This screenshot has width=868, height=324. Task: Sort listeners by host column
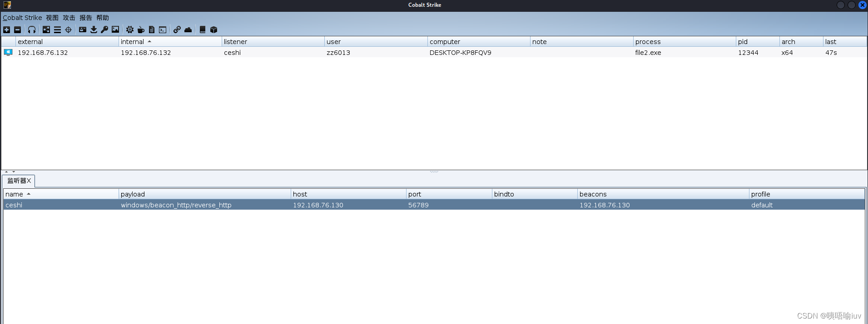[x=348, y=194]
